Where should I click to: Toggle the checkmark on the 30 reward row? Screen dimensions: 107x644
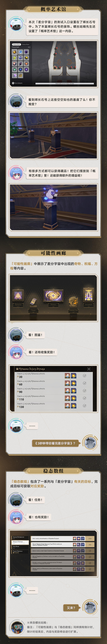(x=85, y=375)
